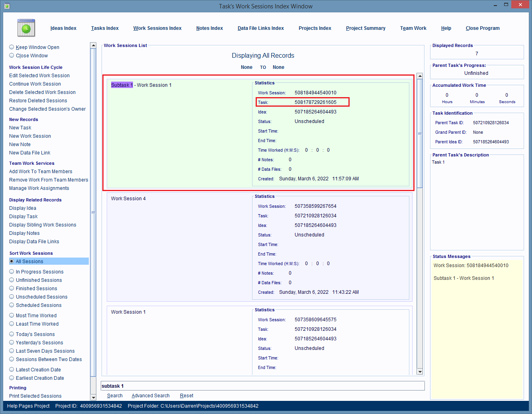Viewport: 532px width, 414px height.
Task: Click the window title bar app icon
Action: (x=7, y=6)
